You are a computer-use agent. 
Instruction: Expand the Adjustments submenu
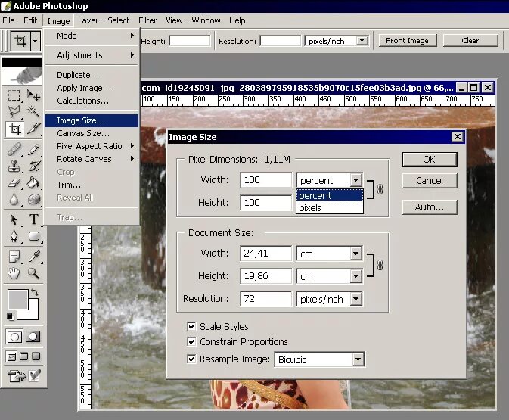tap(92, 55)
